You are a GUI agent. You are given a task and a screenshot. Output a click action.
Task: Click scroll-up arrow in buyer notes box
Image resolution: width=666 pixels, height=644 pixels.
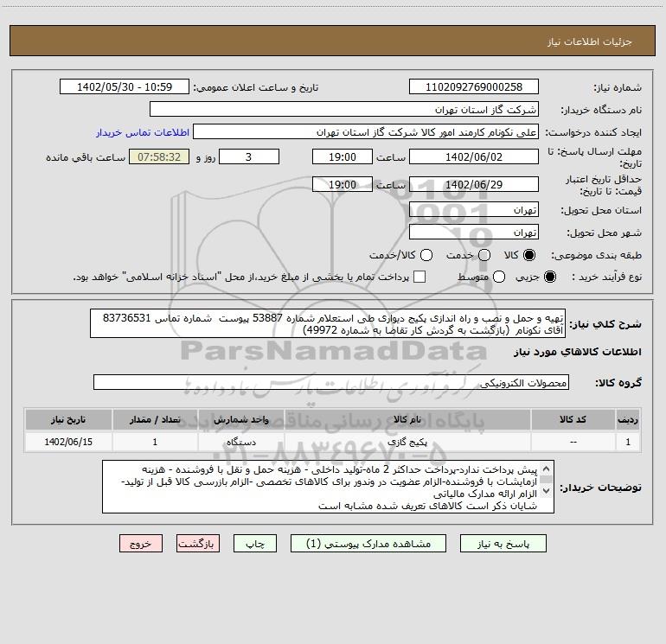point(547,469)
